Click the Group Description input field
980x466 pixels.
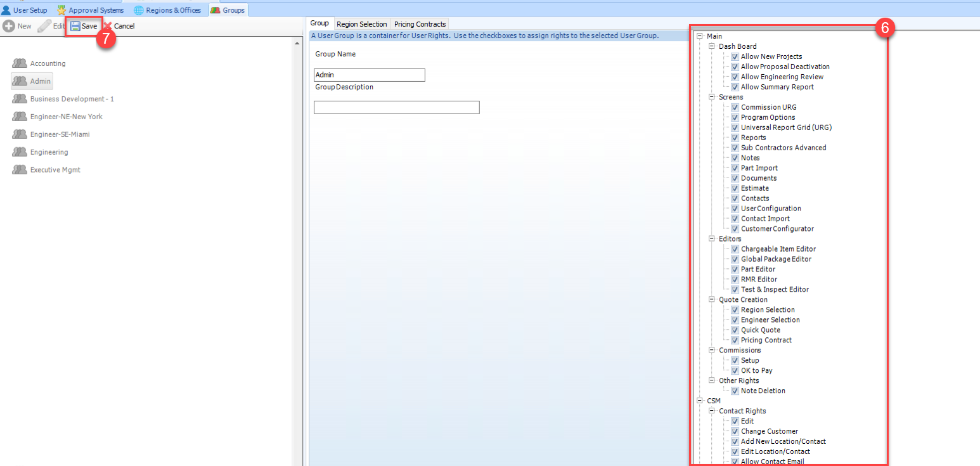[397, 107]
